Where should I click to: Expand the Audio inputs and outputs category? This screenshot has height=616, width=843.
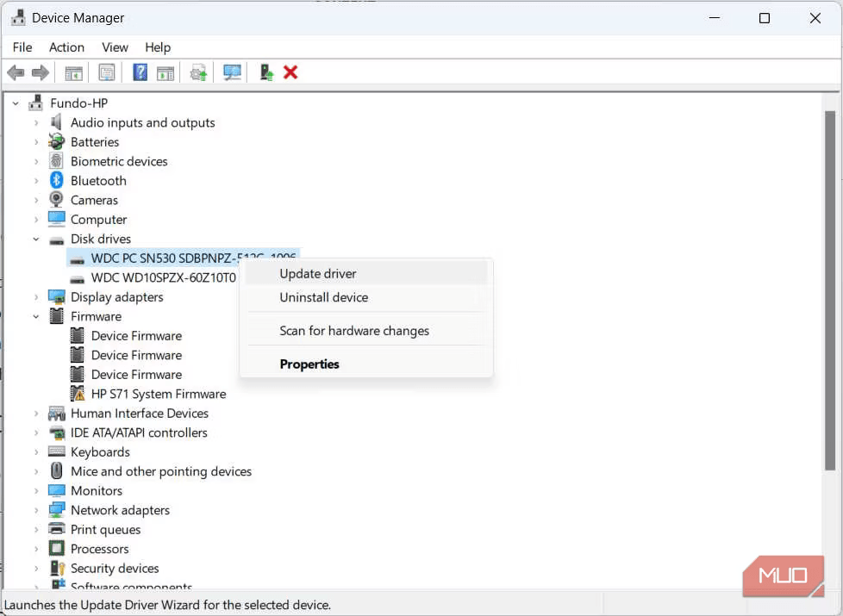pyautogui.click(x=36, y=122)
